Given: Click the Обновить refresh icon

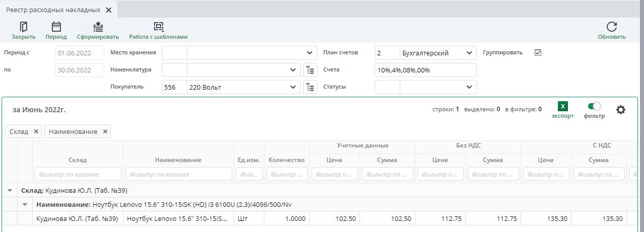Looking at the screenshot, I should tap(611, 27).
